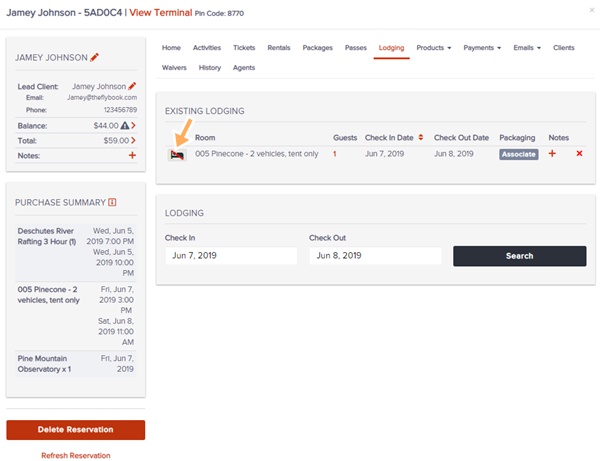Open the View Terminal link

(160, 13)
